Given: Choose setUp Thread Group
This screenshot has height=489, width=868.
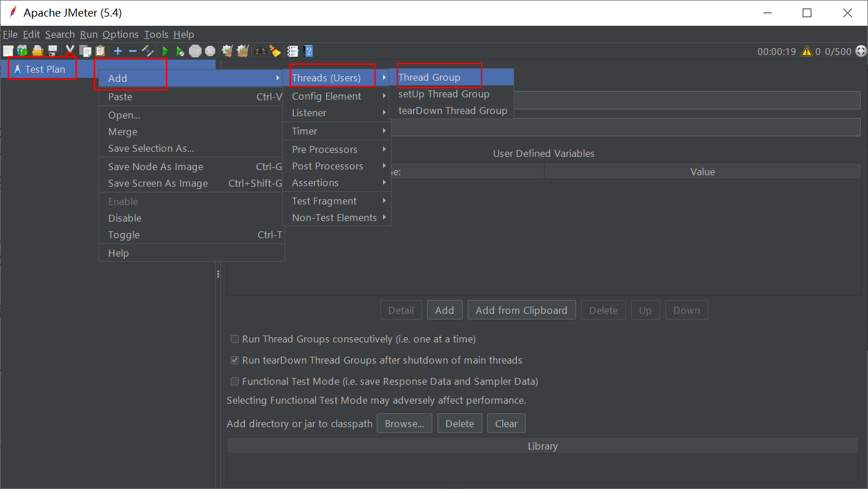Looking at the screenshot, I should click(x=451, y=94).
